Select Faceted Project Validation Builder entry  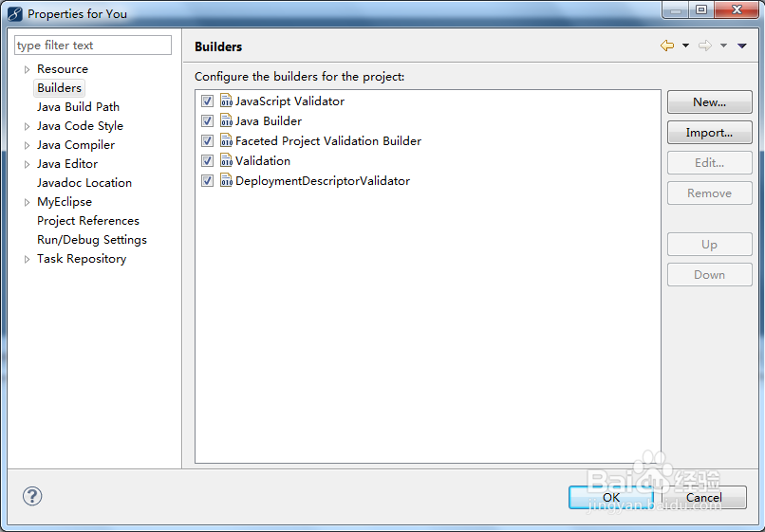327,141
